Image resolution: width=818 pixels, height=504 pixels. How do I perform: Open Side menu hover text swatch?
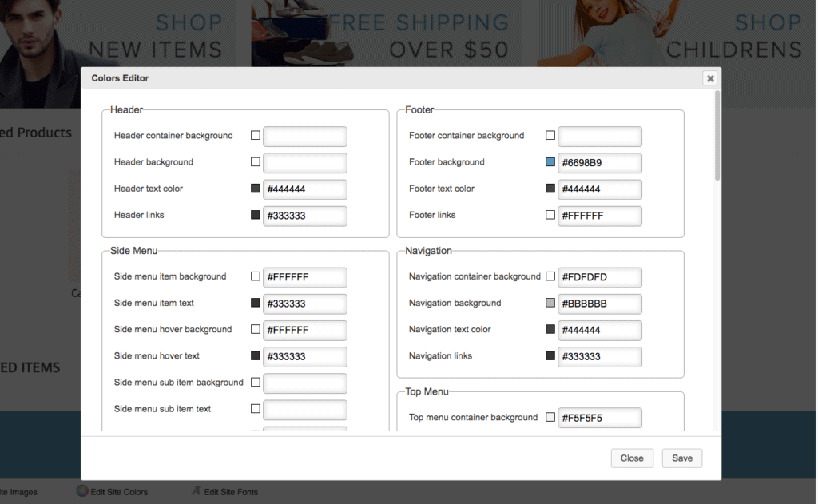(x=255, y=355)
